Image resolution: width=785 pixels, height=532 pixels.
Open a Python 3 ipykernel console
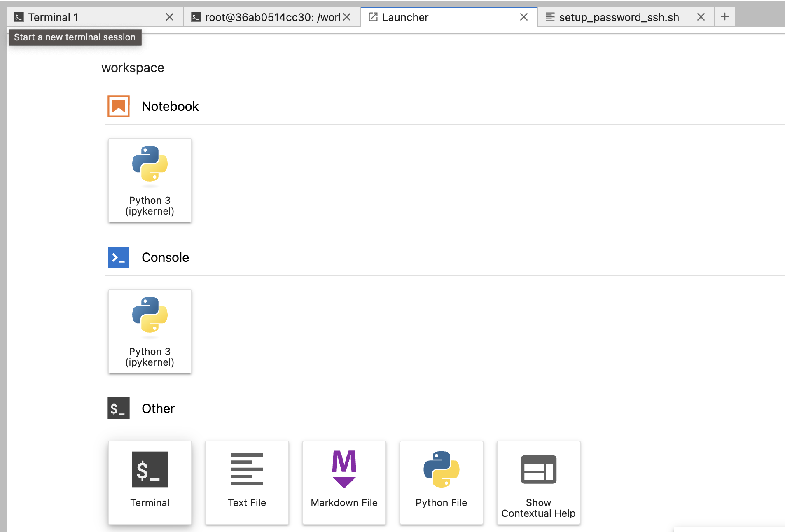pyautogui.click(x=150, y=331)
